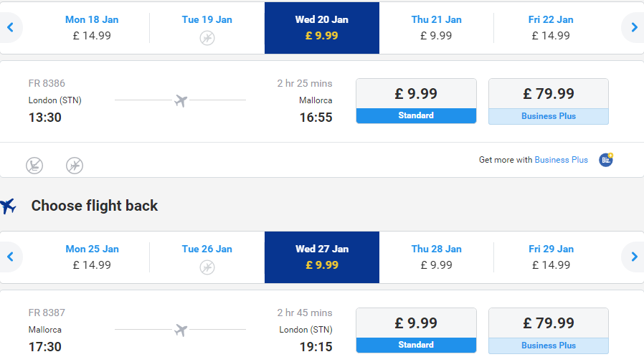Select Mon 25 Jan return date tab

click(92, 257)
